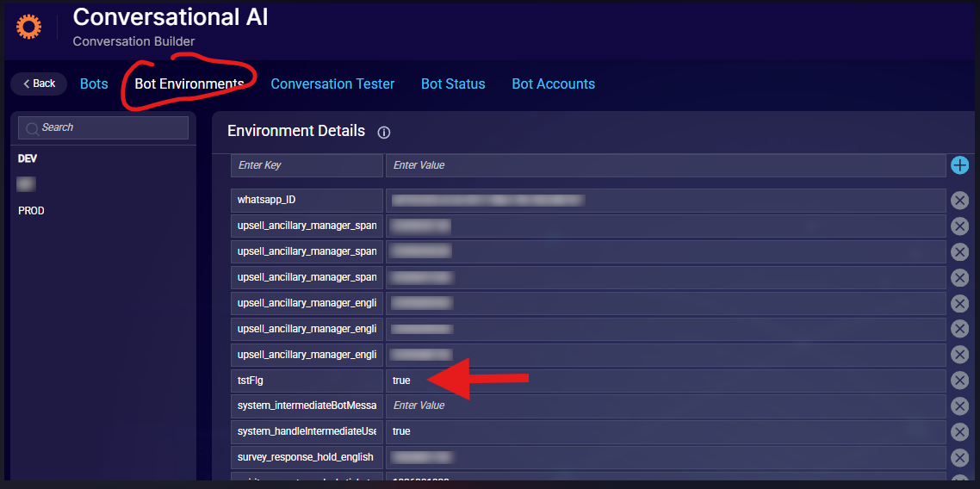This screenshot has width=980, height=489.
Task: Click the Conversation Builder subtitle
Action: [133, 42]
